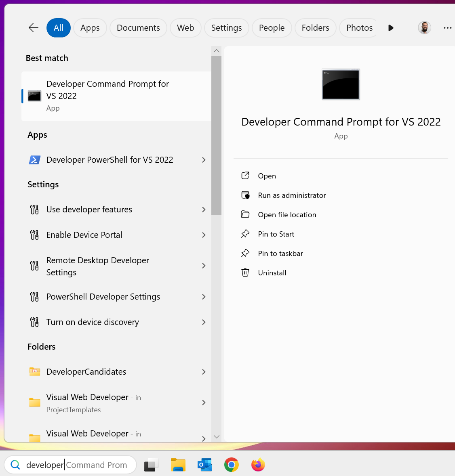The width and height of the screenshot is (455, 476).
Task: Open the three-dots more options menu
Action: pyautogui.click(x=447, y=28)
